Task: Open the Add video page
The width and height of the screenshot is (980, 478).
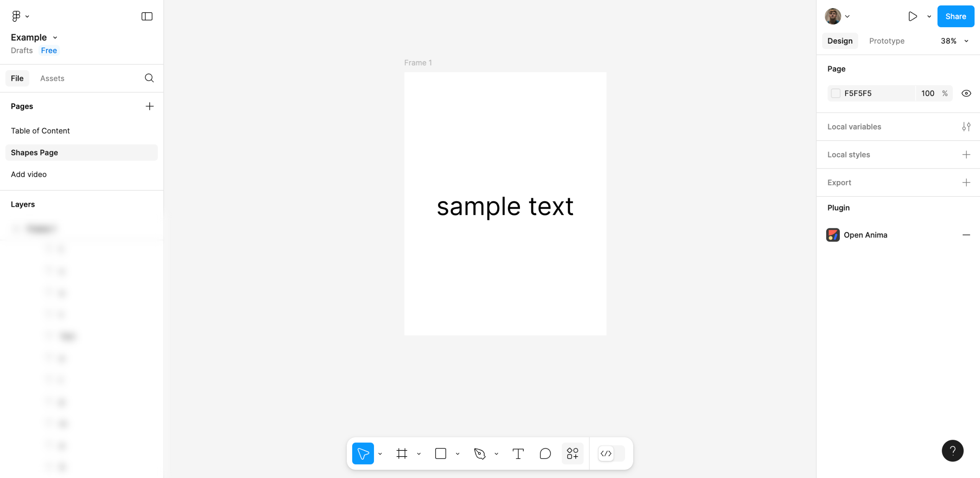Action: tap(82, 174)
